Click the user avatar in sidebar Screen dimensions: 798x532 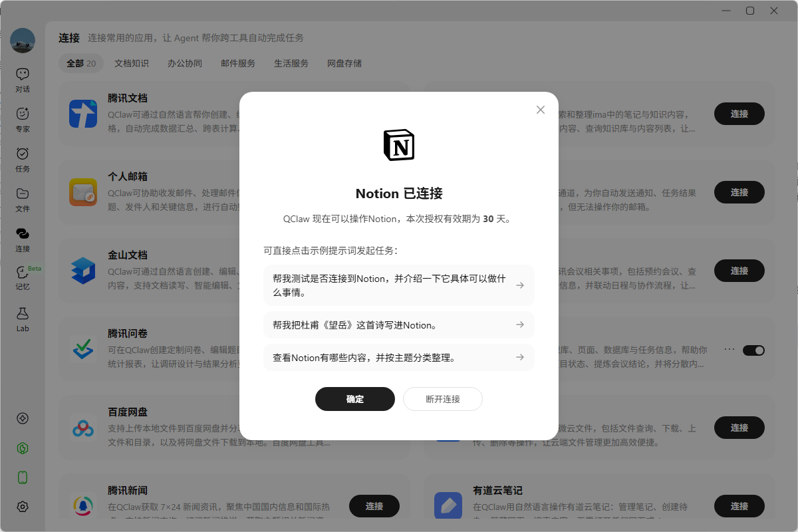click(23, 41)
